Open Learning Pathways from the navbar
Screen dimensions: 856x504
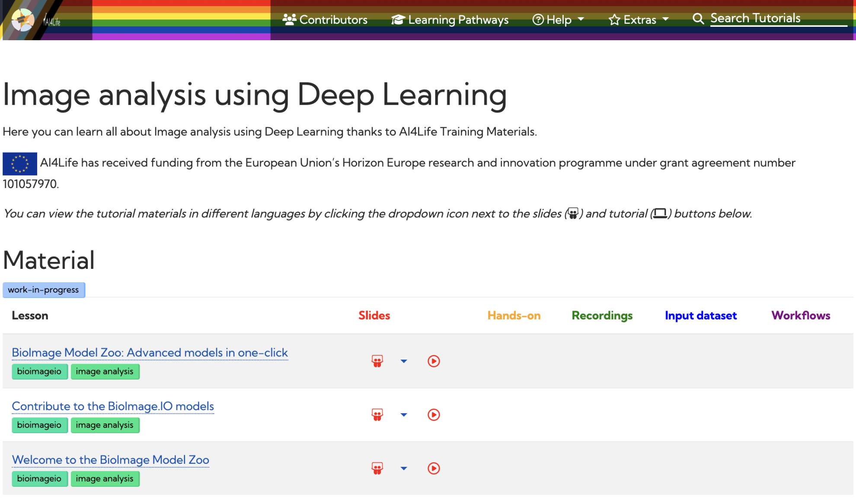(450, 19)
